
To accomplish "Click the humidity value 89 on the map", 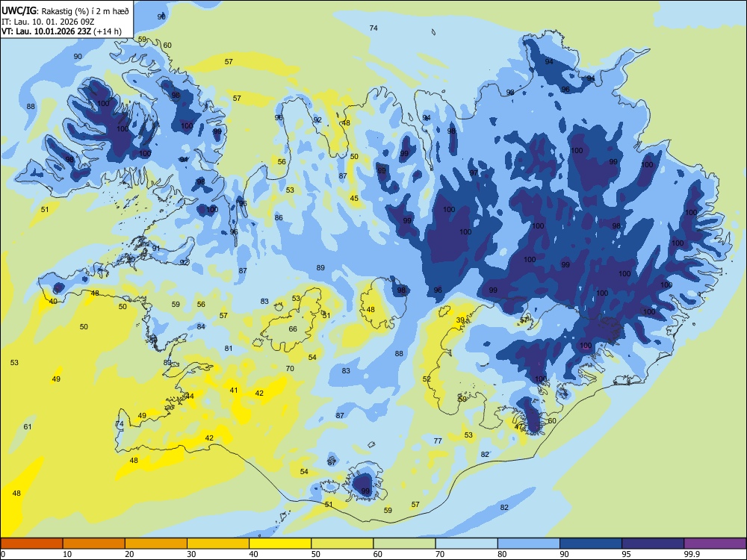I will pyautogui.click(x=320, y=267).
